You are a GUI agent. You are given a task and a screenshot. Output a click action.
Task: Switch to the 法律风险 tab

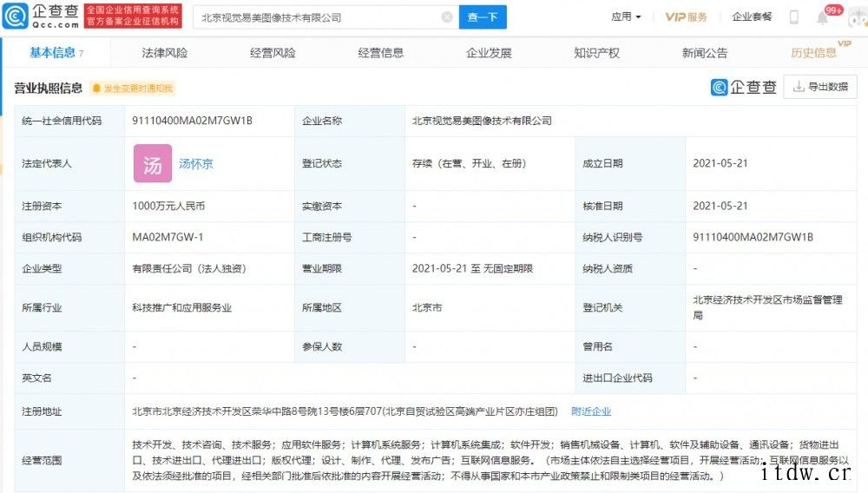click(x=164, y=53)
